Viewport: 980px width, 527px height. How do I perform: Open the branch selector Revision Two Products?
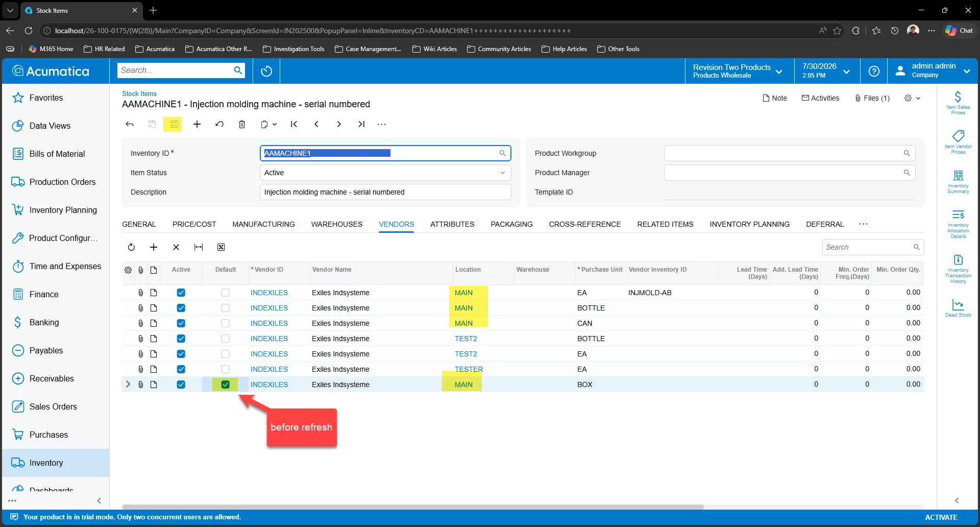[x=738, y=71]
